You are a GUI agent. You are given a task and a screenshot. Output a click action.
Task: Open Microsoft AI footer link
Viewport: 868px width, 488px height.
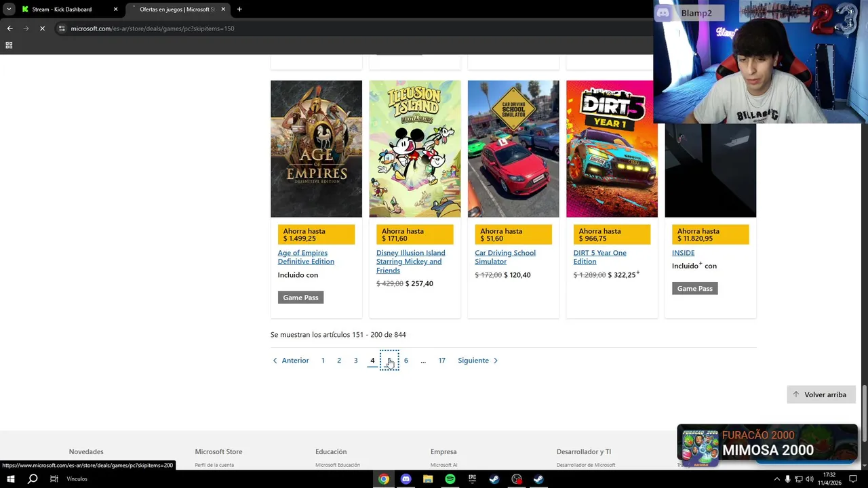tap(443, 465)
